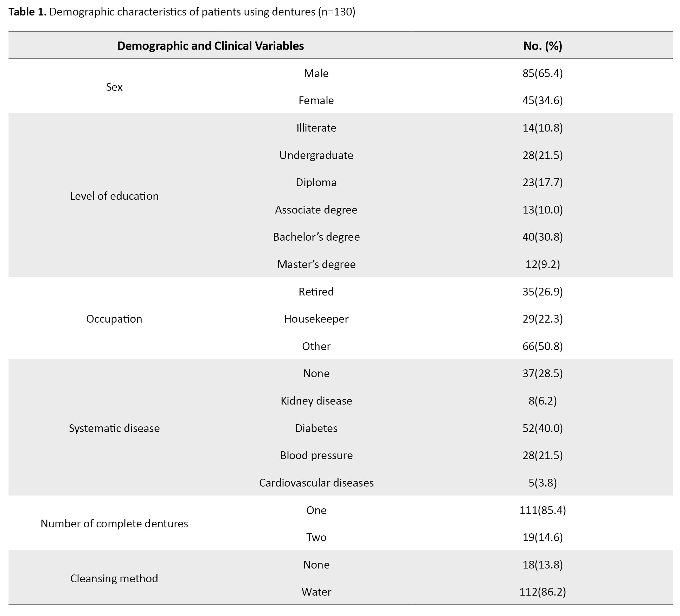The image size is (680, 616).
Task: Click the Systematic disease label
Action: (x=114, y=428)
